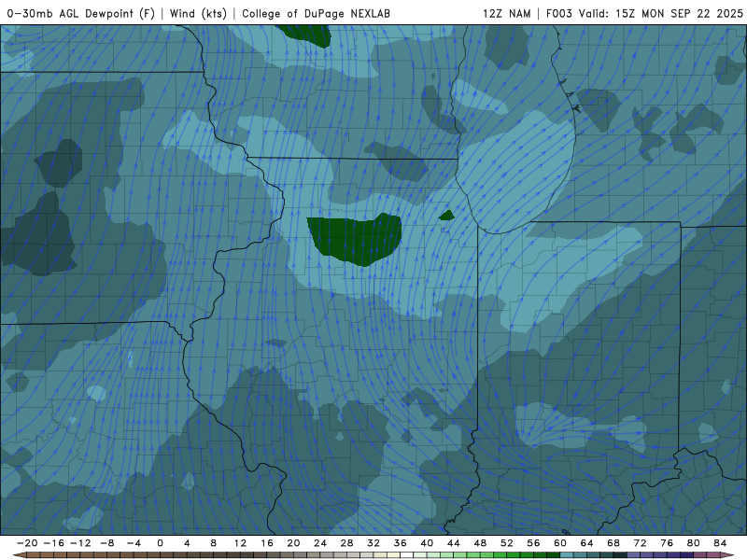The image size is (747, 560).
Task: Click the '0-30mb AGL Dewpoint (F)' title text
Action: point(81,13)
